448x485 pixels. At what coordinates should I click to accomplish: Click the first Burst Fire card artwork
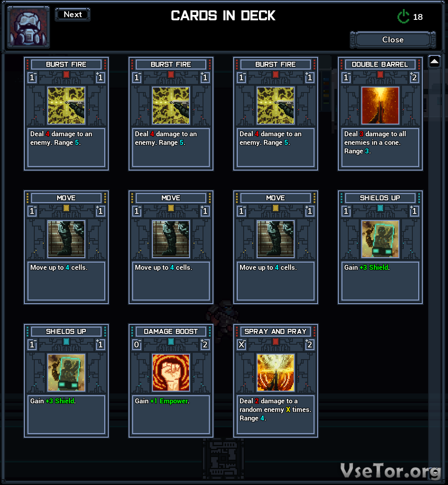(66, 106)
